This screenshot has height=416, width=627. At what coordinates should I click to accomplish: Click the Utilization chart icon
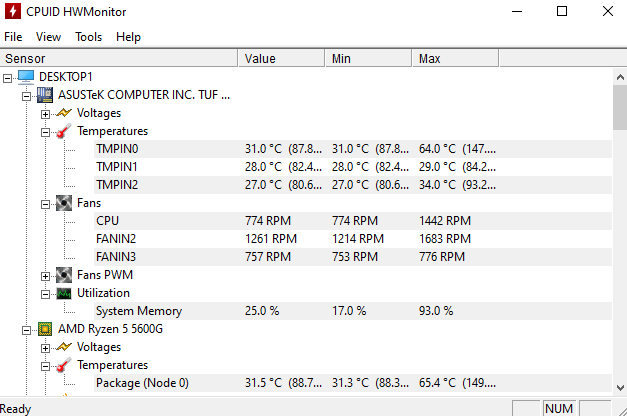pos(64,293)
